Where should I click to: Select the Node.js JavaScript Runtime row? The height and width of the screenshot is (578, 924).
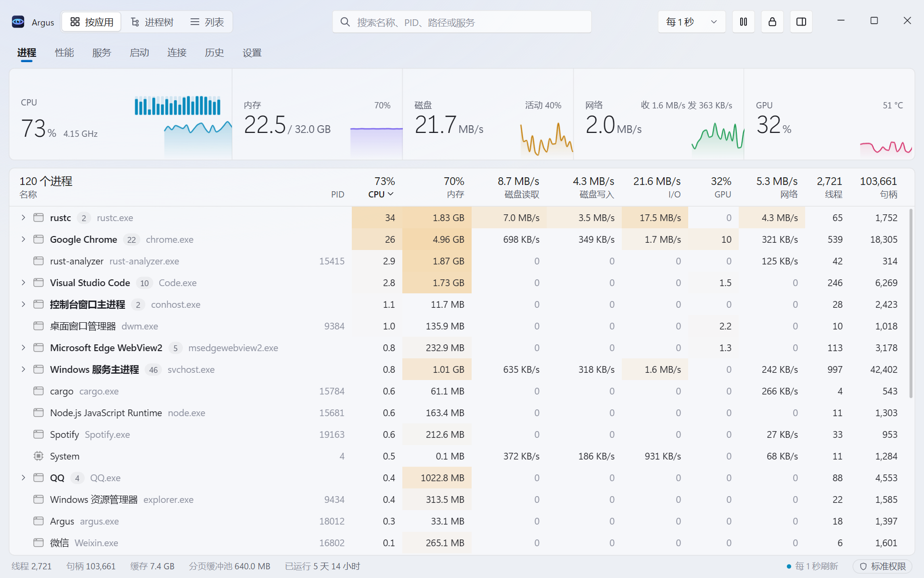point(460,413)
